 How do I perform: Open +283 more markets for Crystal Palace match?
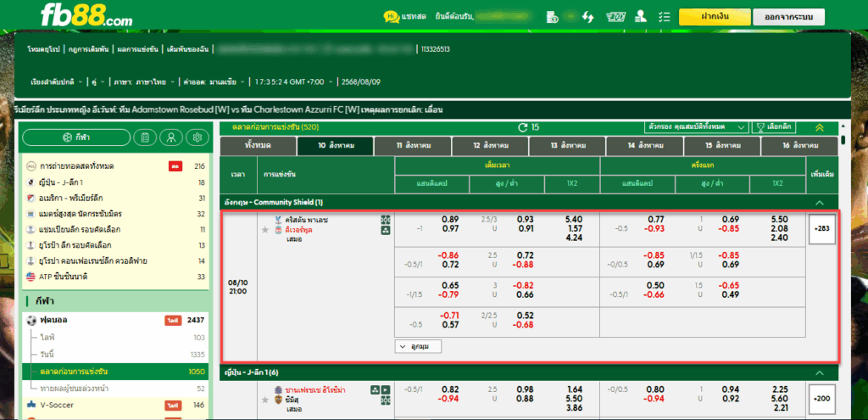[821, 227]
